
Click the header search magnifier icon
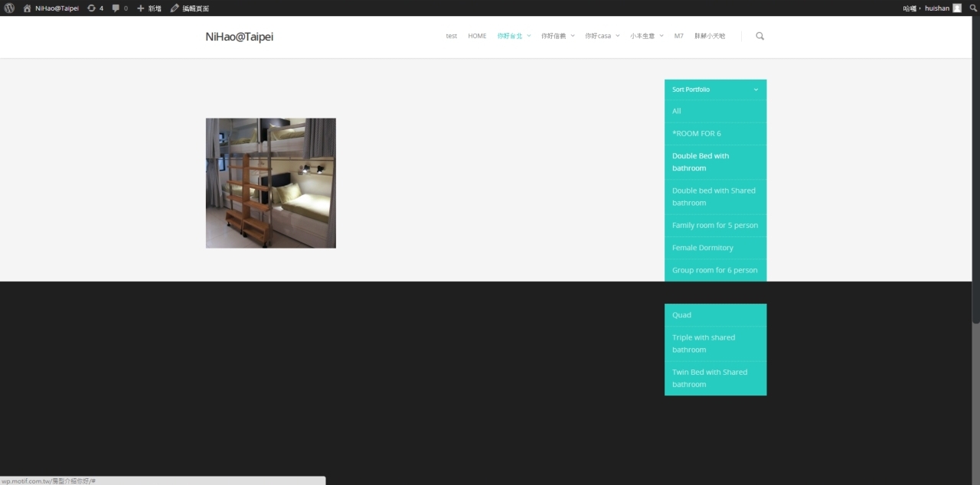[x=759, y=36]
